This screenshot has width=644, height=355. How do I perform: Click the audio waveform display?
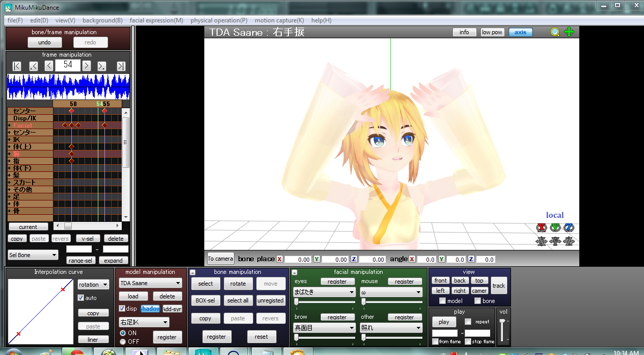tap(68, 87)
